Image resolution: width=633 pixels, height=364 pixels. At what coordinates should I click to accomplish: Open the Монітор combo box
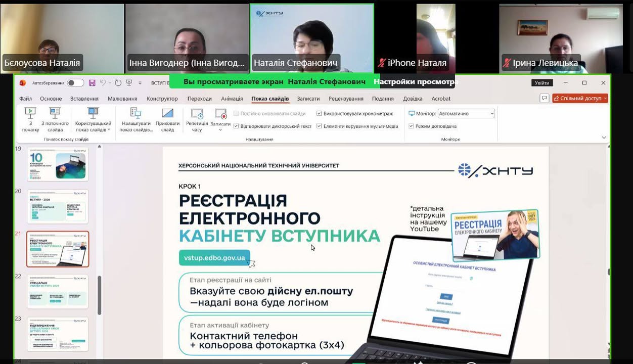coord(466,114)
